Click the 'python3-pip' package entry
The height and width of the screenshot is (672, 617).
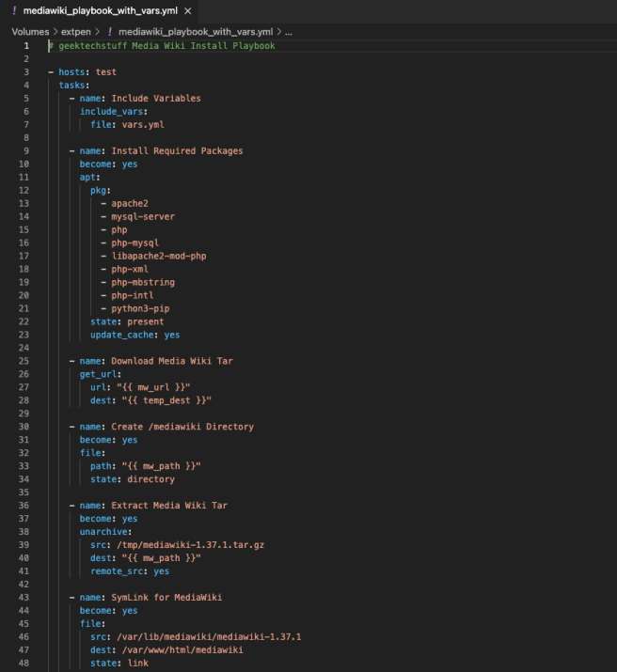pos(140,308)
